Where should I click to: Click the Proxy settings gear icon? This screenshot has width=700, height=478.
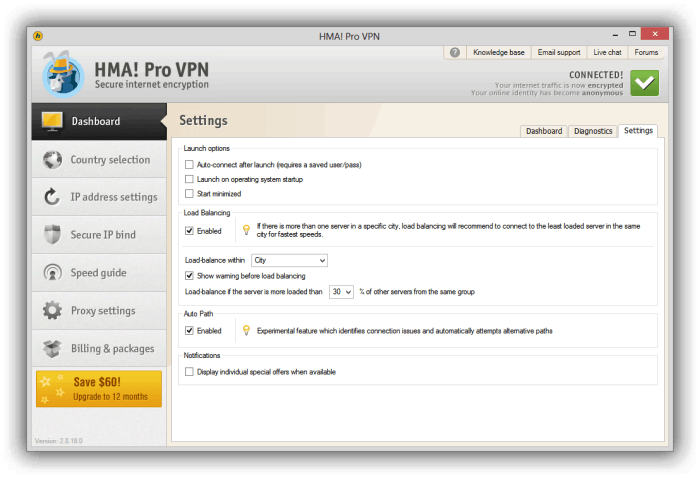click(x=52, y=310)
